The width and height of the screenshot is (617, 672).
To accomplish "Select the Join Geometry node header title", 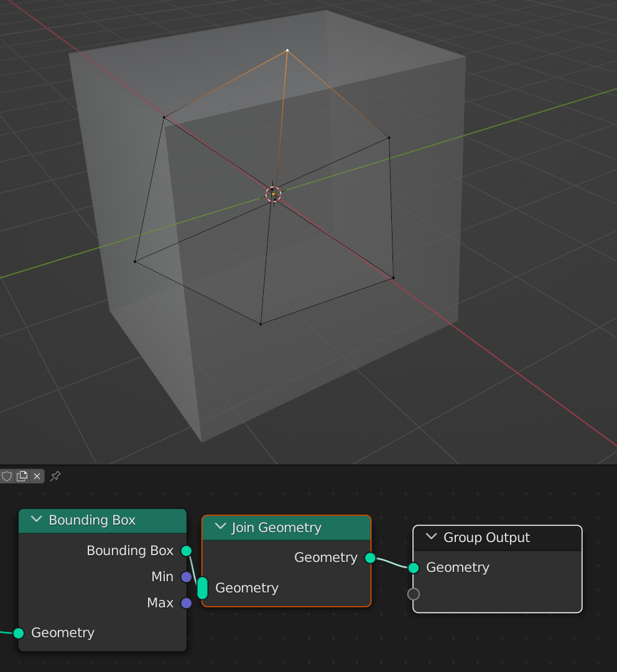I will pyautogui.click(x=277, y=528).
